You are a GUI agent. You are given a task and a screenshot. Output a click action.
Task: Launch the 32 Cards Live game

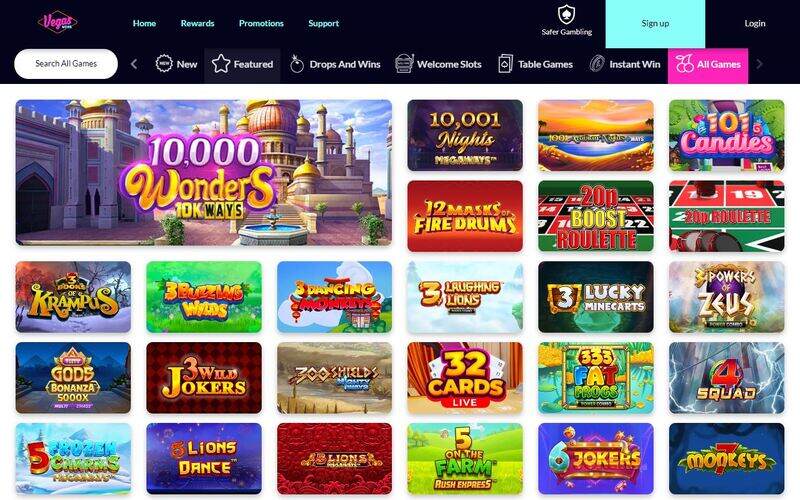pos(465,378)
